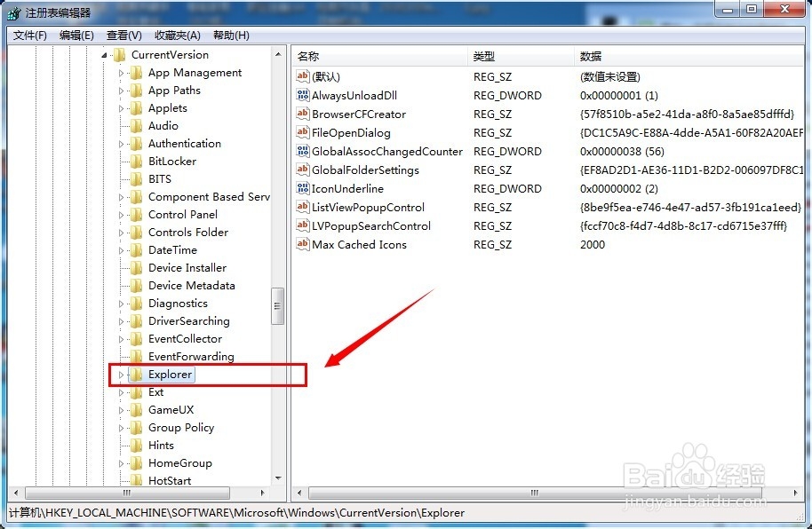Click the FileOpenDialog string value icon
Viewport: 812px width, 529px height.
pyautogui.click(x=302, y=132)
